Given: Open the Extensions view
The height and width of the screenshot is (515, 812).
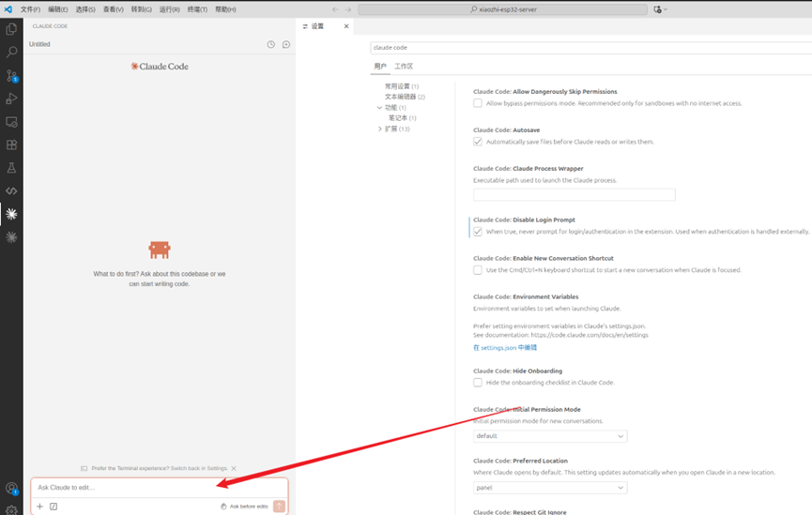Looking at the screenshot, I should coord(11,144).
